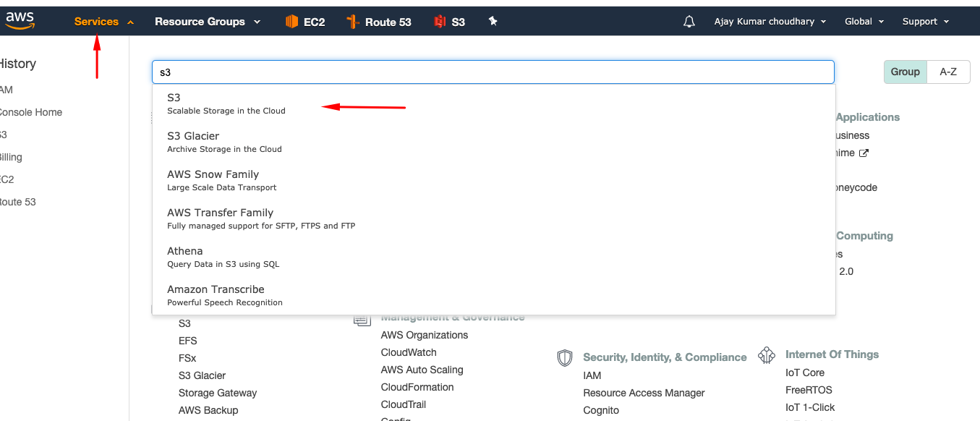Expand the Resource Groups menu

(208, 22)
